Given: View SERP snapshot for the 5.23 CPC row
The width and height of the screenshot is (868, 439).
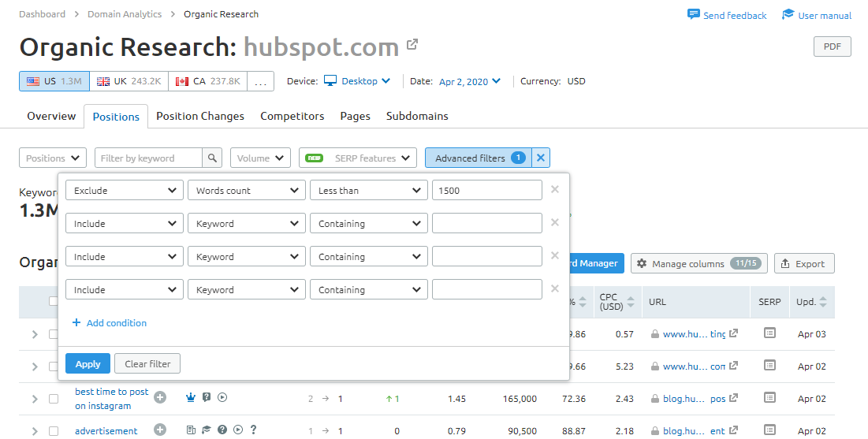Looking at the screenshot, I should [x=769, y=366].
